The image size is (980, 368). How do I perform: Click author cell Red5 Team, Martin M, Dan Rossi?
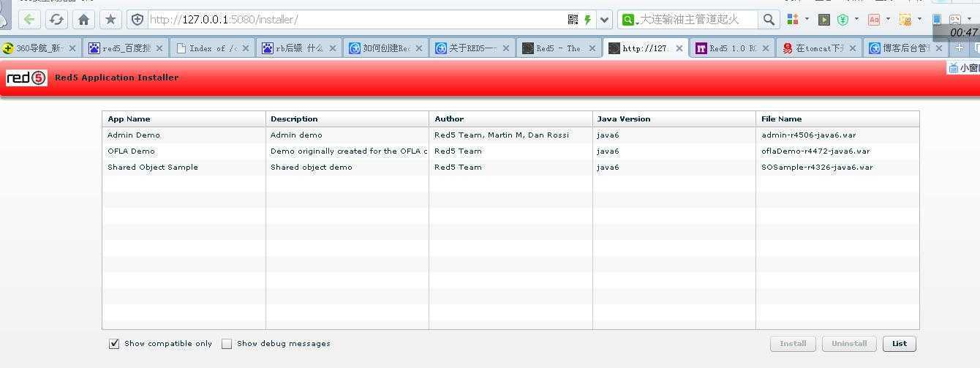click(502, 135)
